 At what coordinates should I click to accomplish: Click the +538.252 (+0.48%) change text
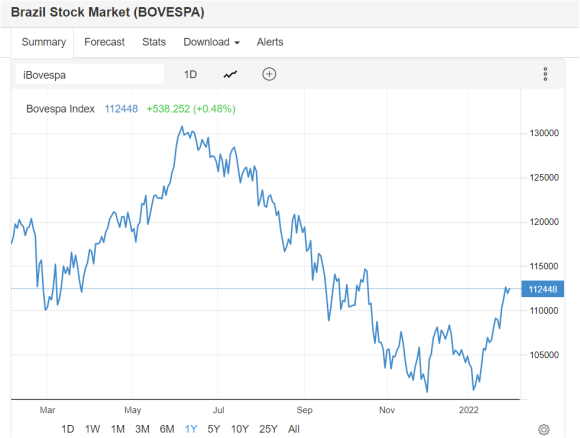coord(191,109)
